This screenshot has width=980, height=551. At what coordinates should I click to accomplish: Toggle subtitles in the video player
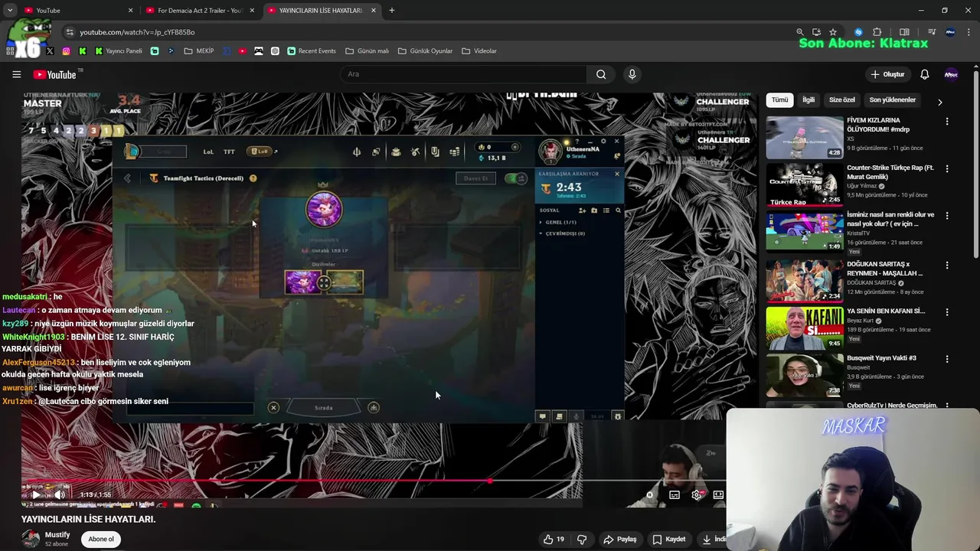tap(675, 495)
